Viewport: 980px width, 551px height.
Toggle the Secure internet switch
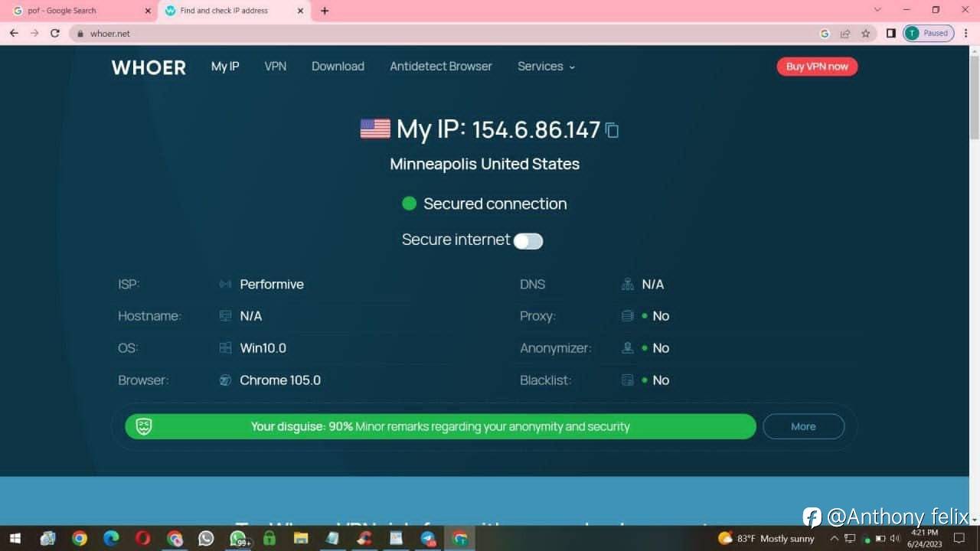(x=528, y=241)
